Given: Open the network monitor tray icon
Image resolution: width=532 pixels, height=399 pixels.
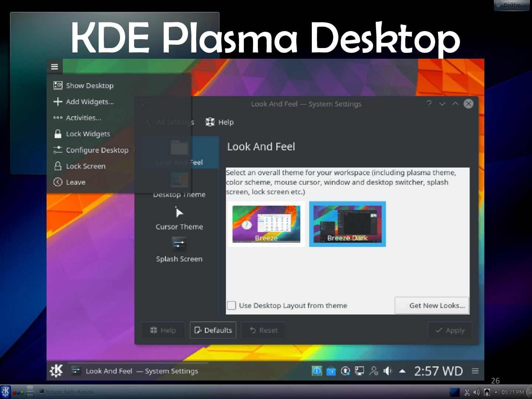Looking at the screenshot, I should [359, 371].
